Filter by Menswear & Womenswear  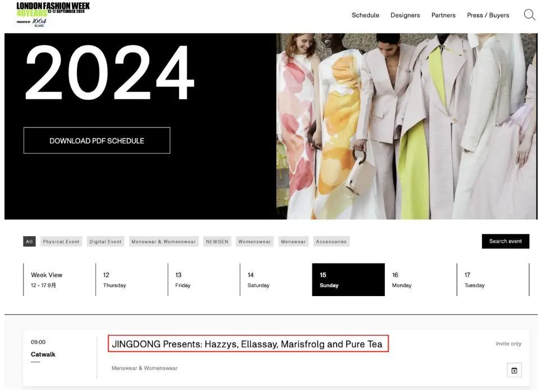[163, 242]
